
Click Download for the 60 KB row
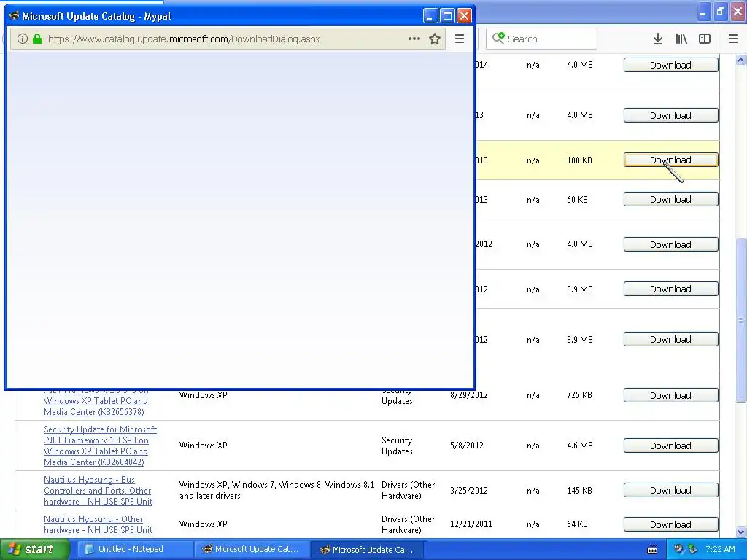point(671,200)
